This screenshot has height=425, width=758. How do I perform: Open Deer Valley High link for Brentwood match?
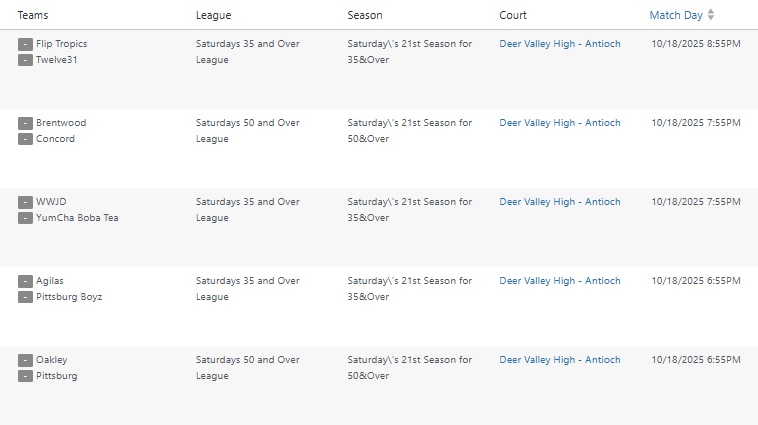(560, 123)
